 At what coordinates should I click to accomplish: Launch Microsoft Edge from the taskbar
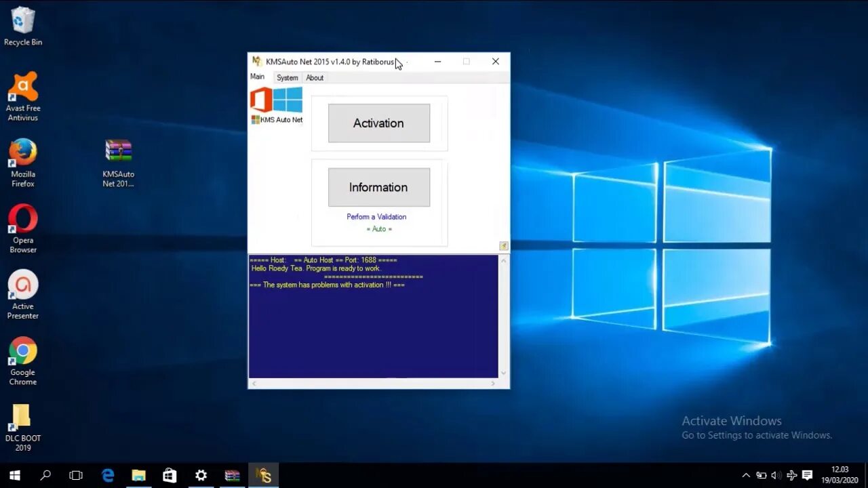point(108,476)
